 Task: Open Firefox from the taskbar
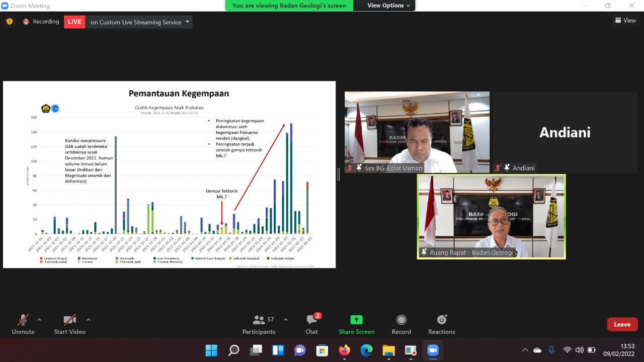344,350
